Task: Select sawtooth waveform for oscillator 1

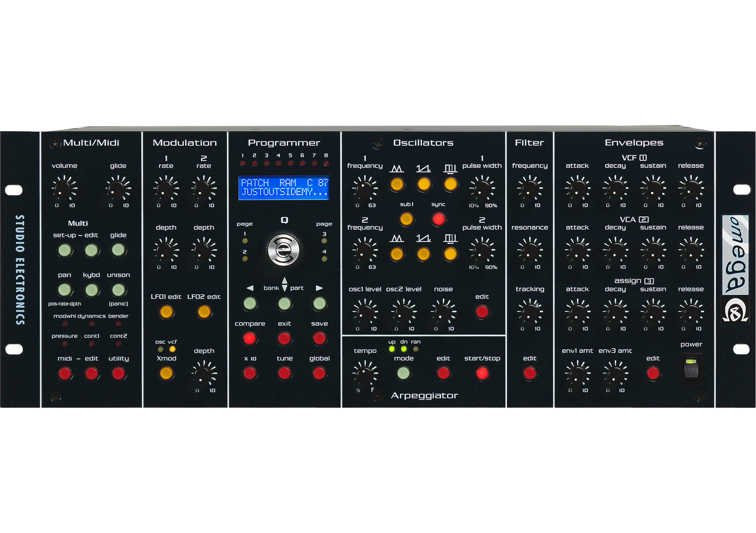Action: coord(423,184)
